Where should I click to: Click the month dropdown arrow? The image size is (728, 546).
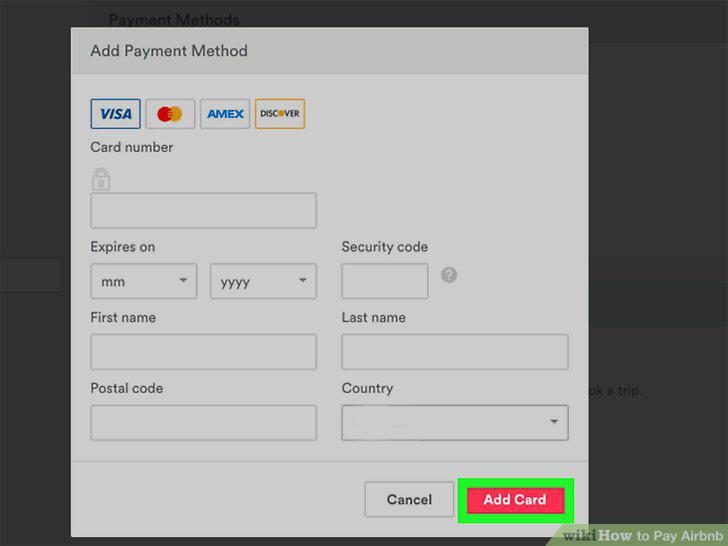[x=183, y=280]
